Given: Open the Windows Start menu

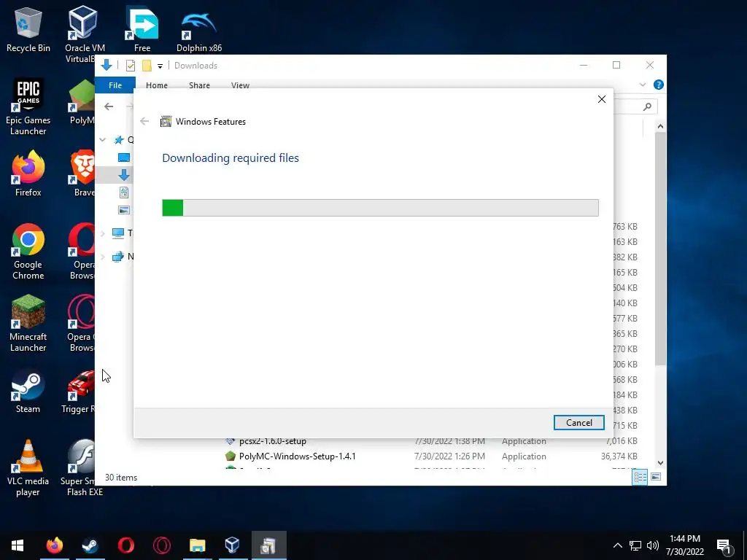Looking at the screenshot, I should pos(18,545).
